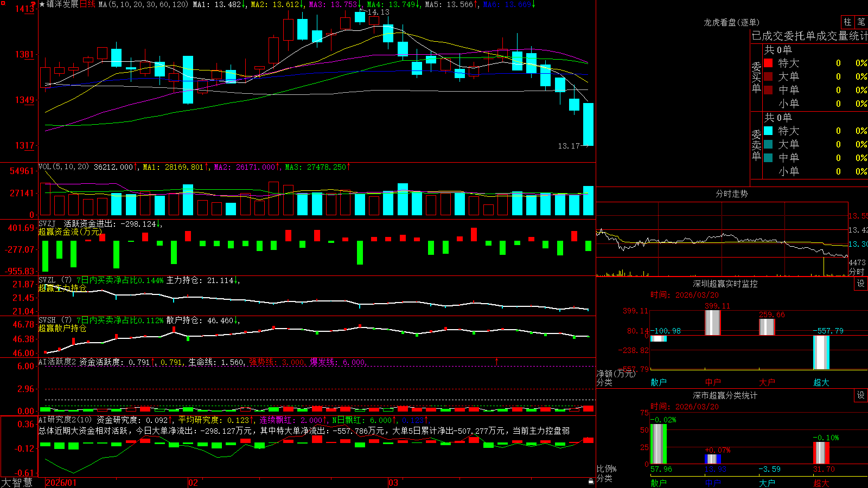Click the bright red 特大 buy-order swatch

coord(768,63)
